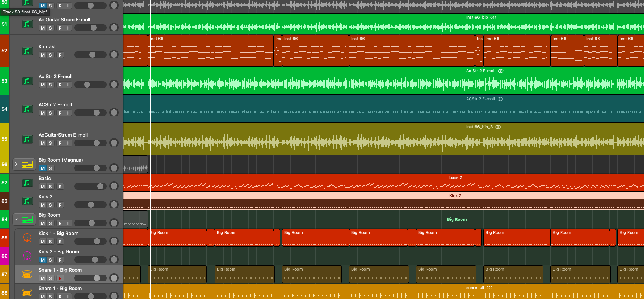The image size is (644, 299).
Task: Mute the AcGuitarStrum E-moll track
Action: tap(43, 143)
